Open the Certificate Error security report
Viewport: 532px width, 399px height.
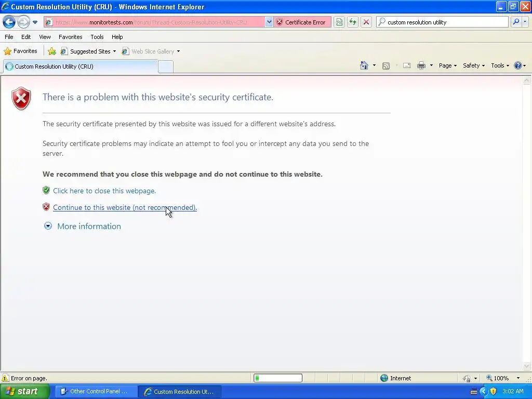(303, 22)
